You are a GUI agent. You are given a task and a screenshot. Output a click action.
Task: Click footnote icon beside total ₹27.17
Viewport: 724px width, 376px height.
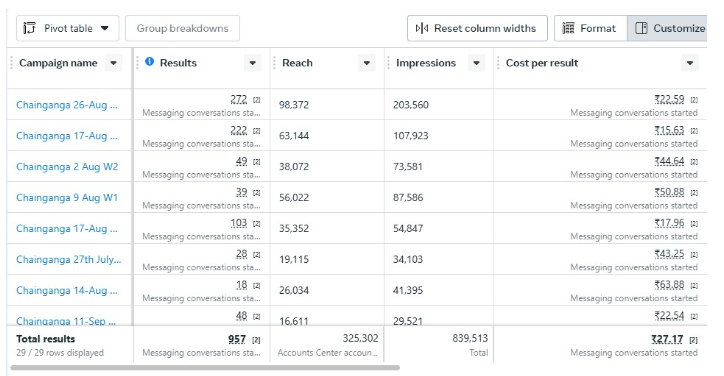[x=694, y=340]
